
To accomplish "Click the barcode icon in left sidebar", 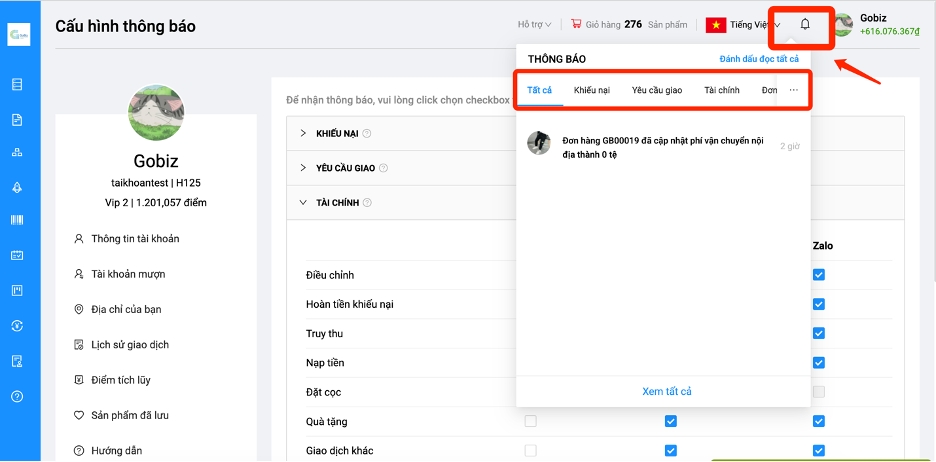I will (17, 220).
